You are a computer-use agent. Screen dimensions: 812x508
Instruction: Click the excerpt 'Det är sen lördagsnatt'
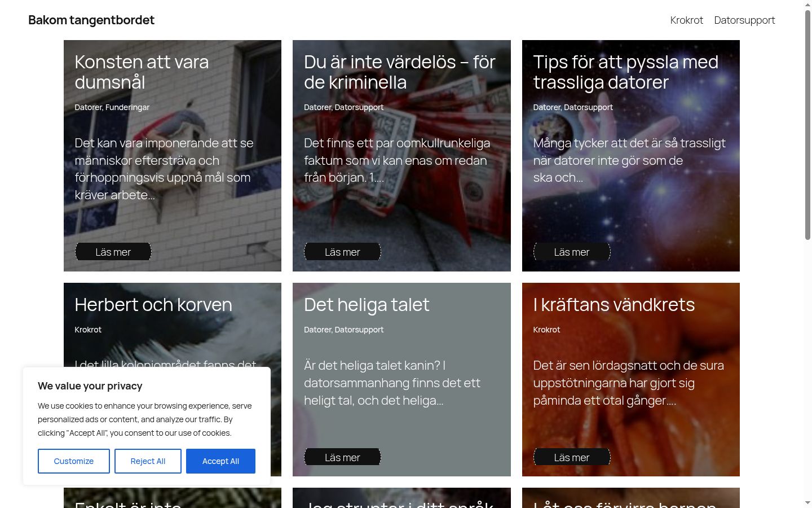pos(628,383)
